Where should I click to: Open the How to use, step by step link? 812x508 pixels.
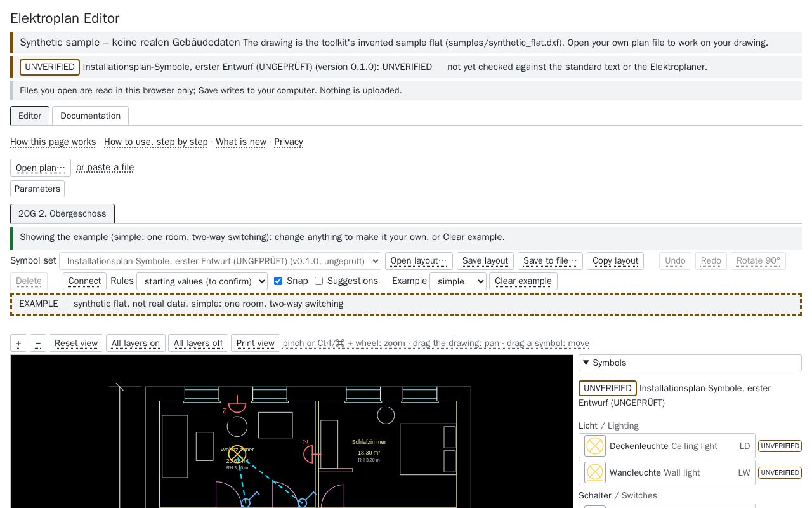tap(156, 142)
